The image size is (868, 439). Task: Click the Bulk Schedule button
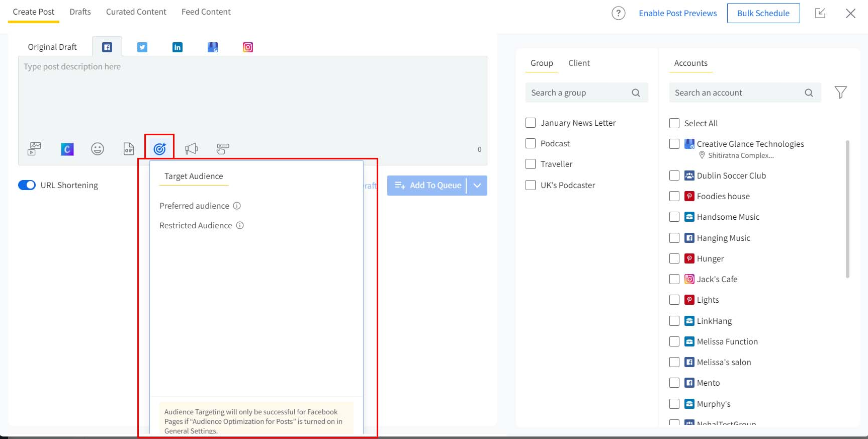pos(763,13)
